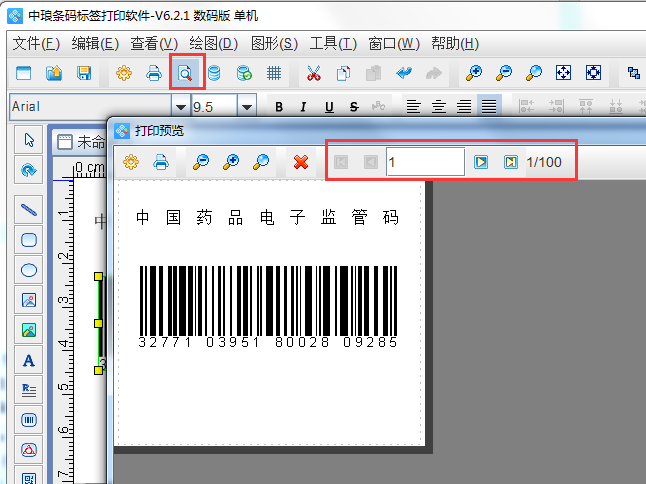The image size is (646, 484).
Task: Open the 查看(V) menu
Action: (x=154, y=44)
